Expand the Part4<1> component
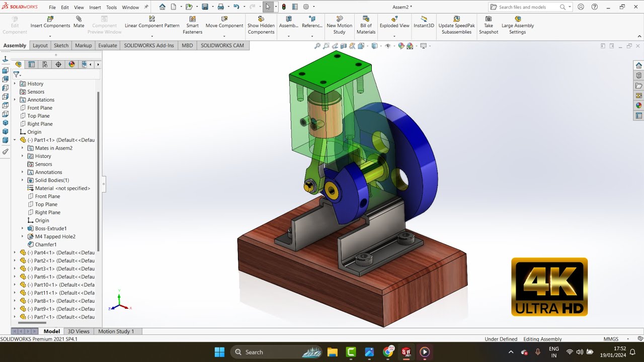The height and width of the screenshot is (362, 644). [15, 252]
